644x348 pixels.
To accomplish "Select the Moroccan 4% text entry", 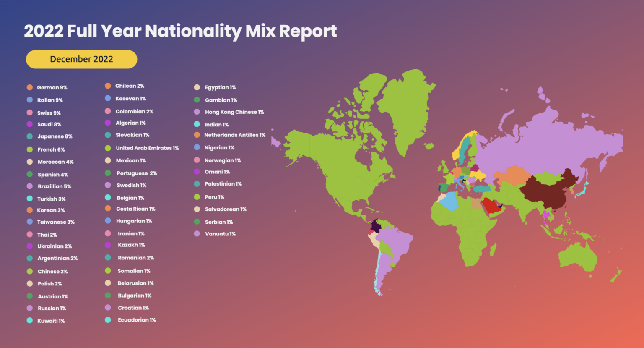I will tap(55, 162).
